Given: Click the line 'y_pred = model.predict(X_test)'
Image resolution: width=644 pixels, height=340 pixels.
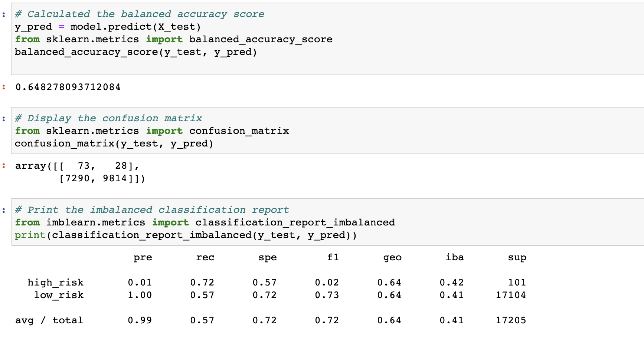Looking at the screenshot, I should 108,27.
